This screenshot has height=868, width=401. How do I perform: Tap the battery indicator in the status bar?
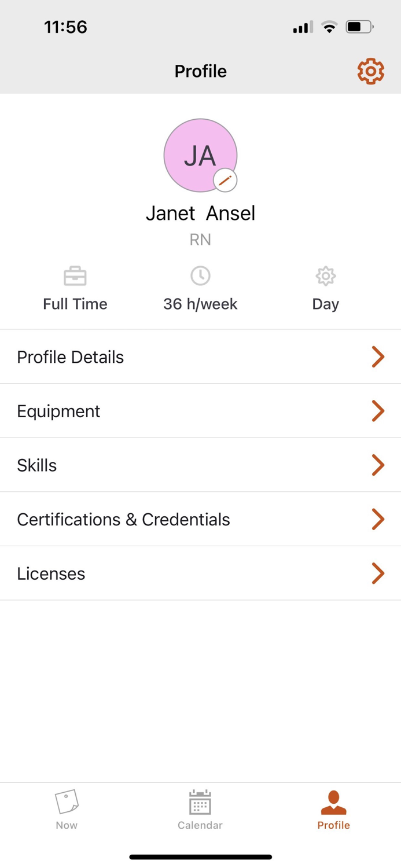(358, 25)
